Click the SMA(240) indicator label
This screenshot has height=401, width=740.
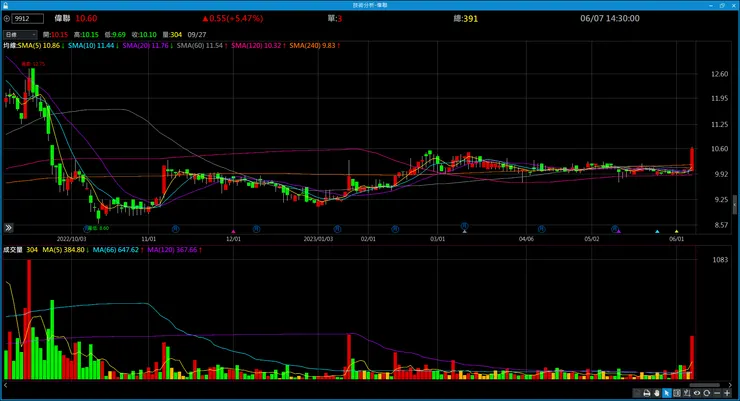(x=315, y=46)
